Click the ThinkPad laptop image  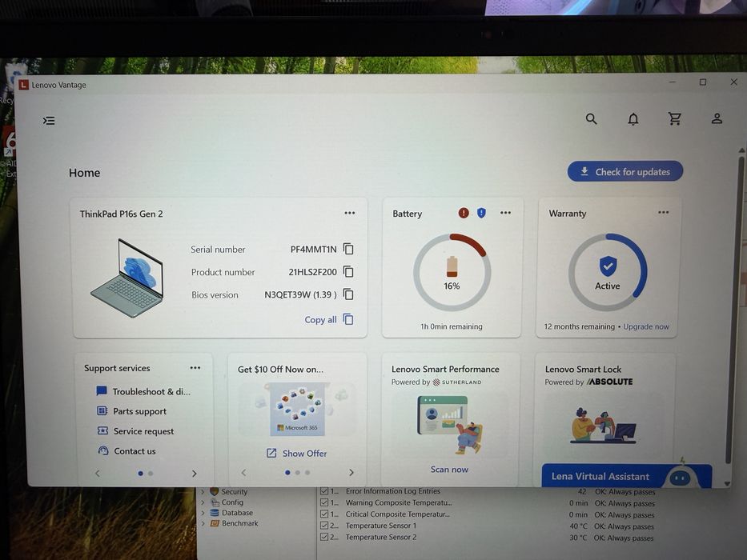(127, 278)
